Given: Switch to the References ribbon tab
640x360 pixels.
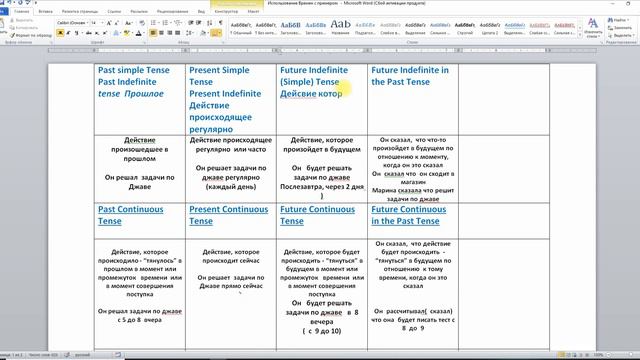Looking at the screenshot, I should coord(115,11).
